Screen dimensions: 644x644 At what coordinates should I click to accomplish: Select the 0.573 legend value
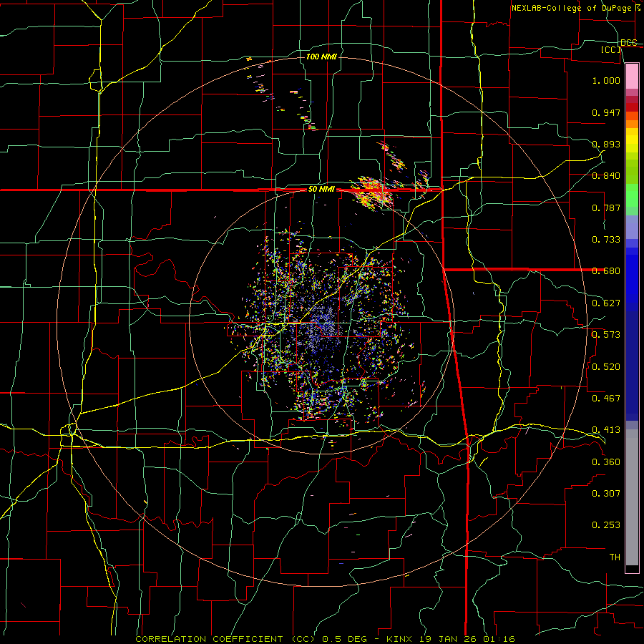[606, 335]
